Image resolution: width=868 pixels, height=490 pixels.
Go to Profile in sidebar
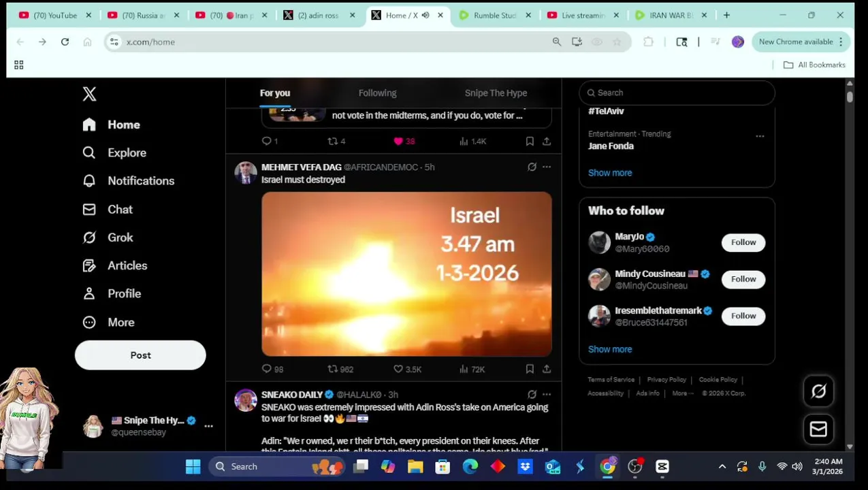112,293
